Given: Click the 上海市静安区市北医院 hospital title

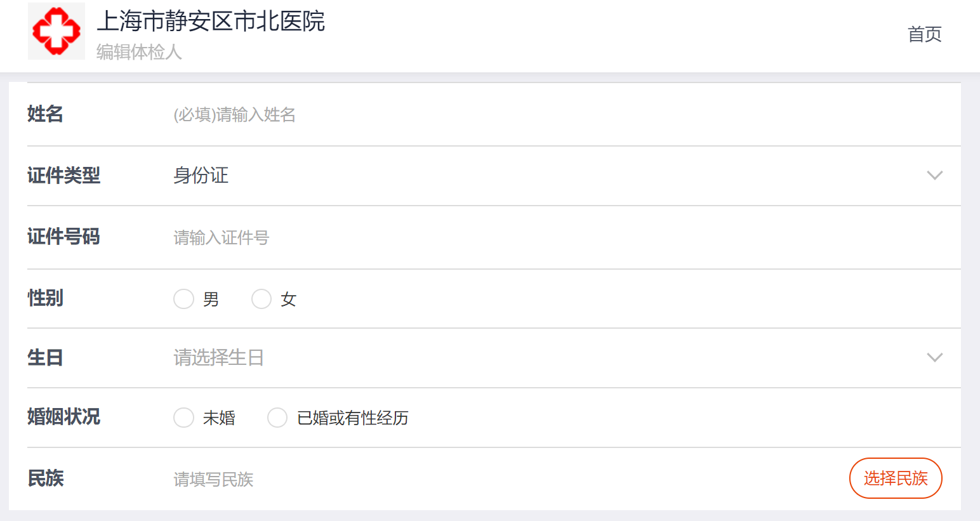Looking at the screenshot, I should tap(211, 22).
